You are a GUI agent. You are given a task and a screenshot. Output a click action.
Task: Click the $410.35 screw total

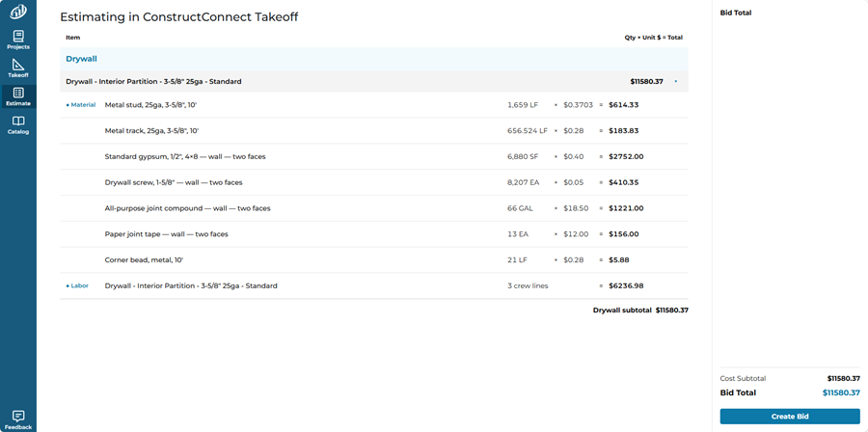pos(623,182)
